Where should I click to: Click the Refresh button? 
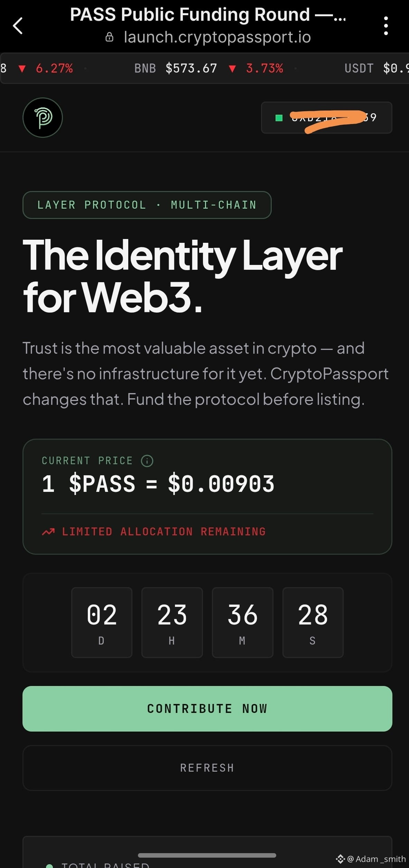pyautogui.click(x=207, y=768)
